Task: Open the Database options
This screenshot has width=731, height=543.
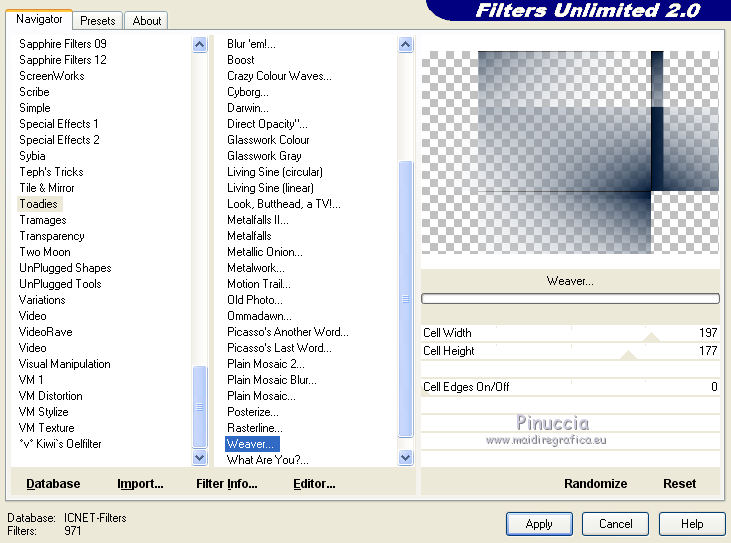Action: pos(53,484)
